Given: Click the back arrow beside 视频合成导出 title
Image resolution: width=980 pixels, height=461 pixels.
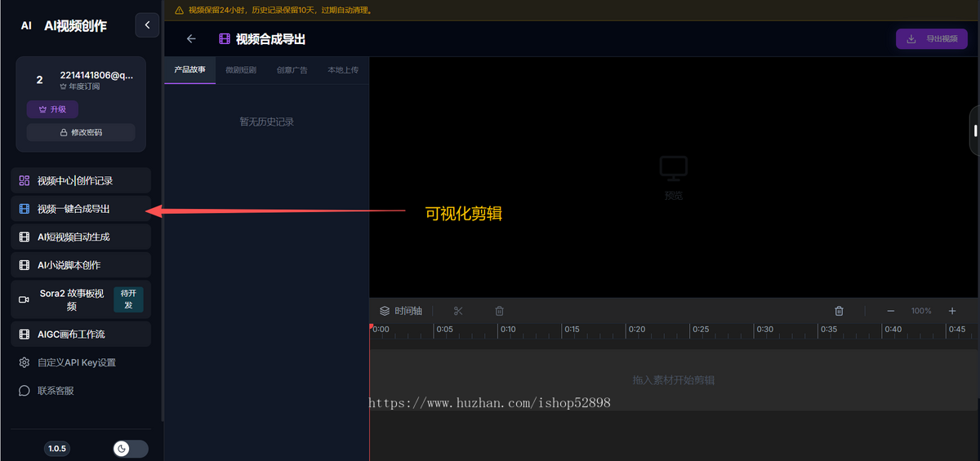Looking at the screenshot, I should point(191,39).
